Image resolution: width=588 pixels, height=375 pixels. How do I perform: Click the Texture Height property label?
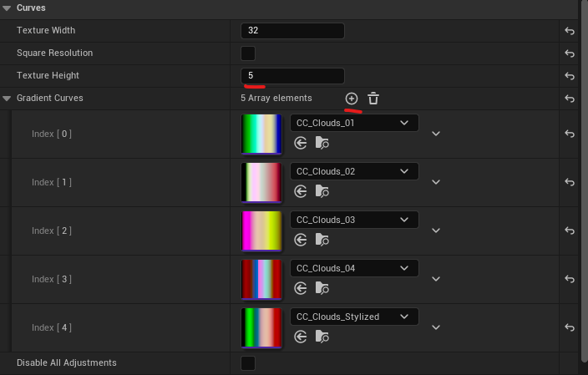[x=48, y=75]
